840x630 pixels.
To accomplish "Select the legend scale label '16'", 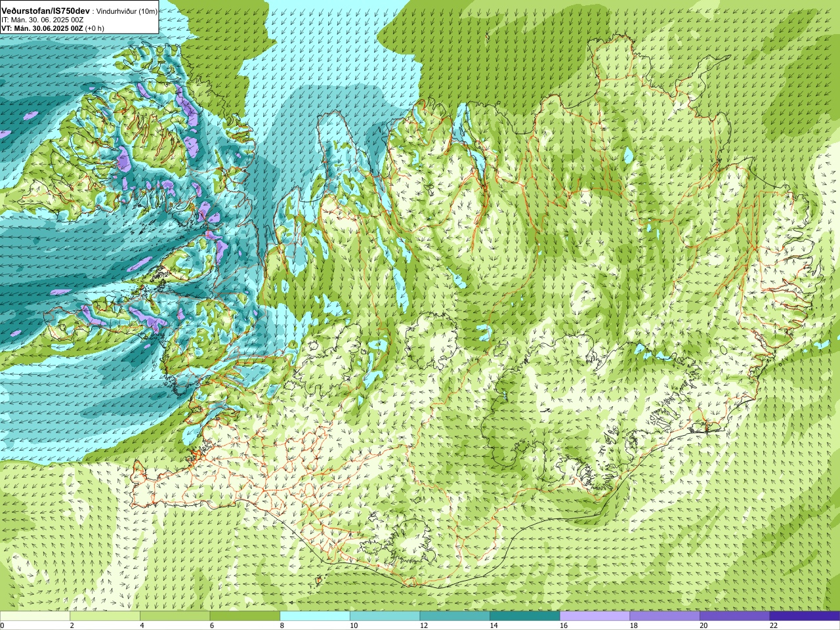I will pyautogui.click(x=564, y=625).
